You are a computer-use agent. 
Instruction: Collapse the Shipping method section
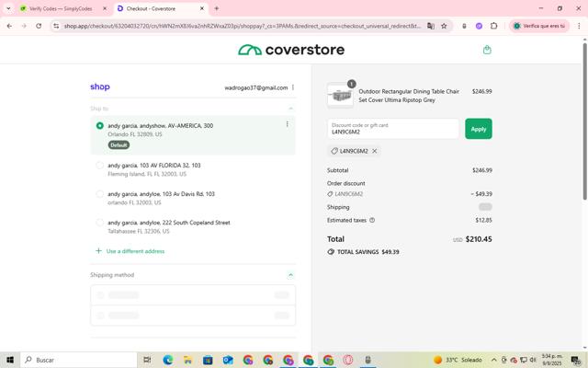[290, 275]
